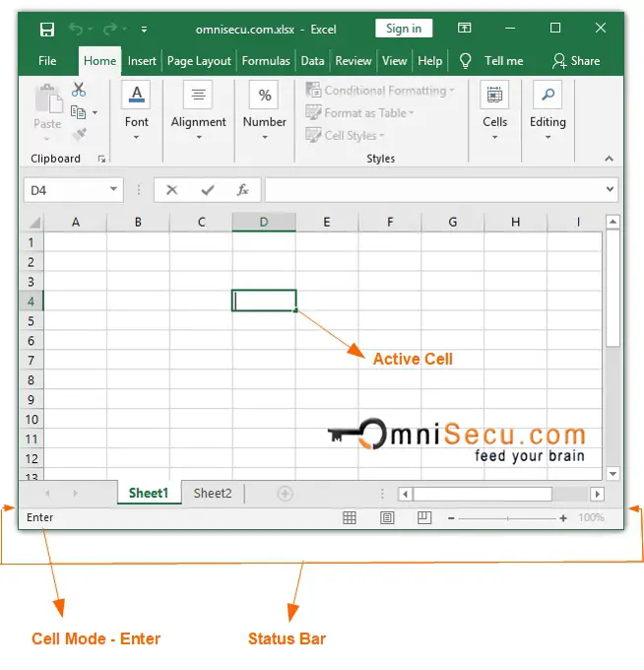Switch to Page Layout view icon
This screenshot has width=644, height=670.
click(x=387, y=518)
